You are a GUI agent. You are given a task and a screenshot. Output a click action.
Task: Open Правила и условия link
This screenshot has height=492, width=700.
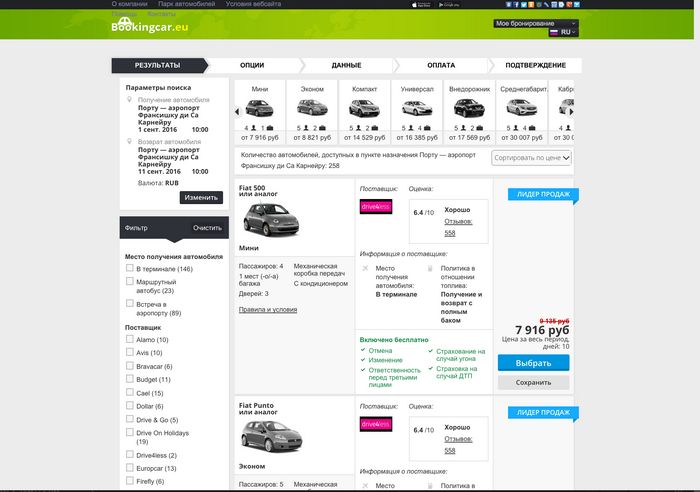pos(268,309)
